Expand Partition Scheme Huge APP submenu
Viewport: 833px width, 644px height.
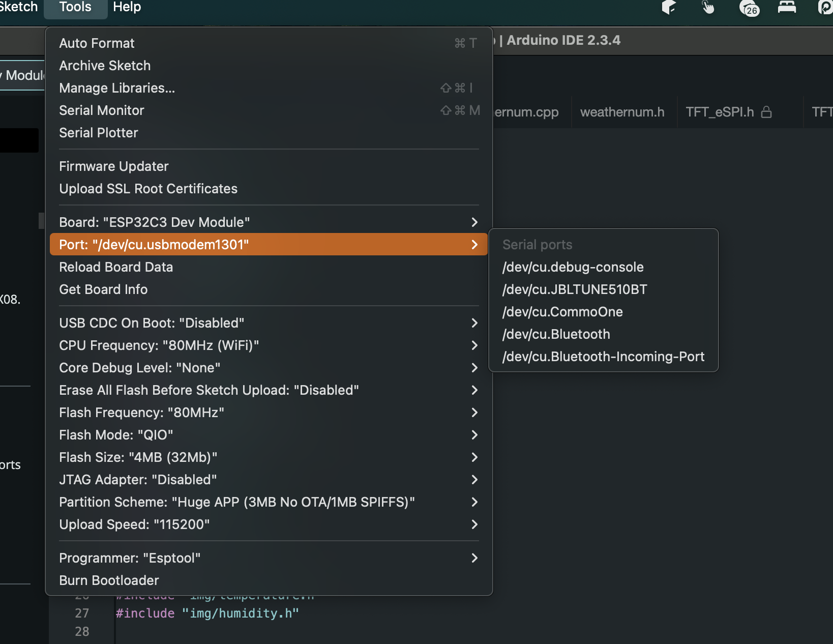pos(269,502)
